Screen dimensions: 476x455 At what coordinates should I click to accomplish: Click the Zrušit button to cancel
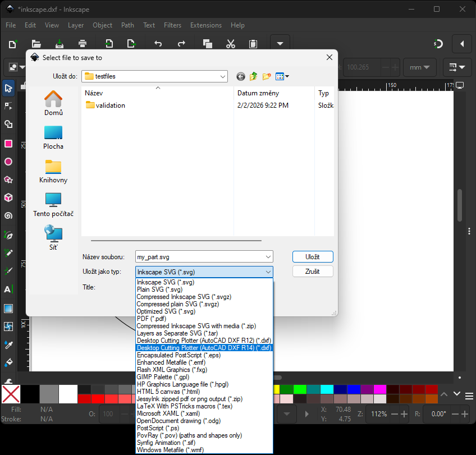click(x=312, y=272)
